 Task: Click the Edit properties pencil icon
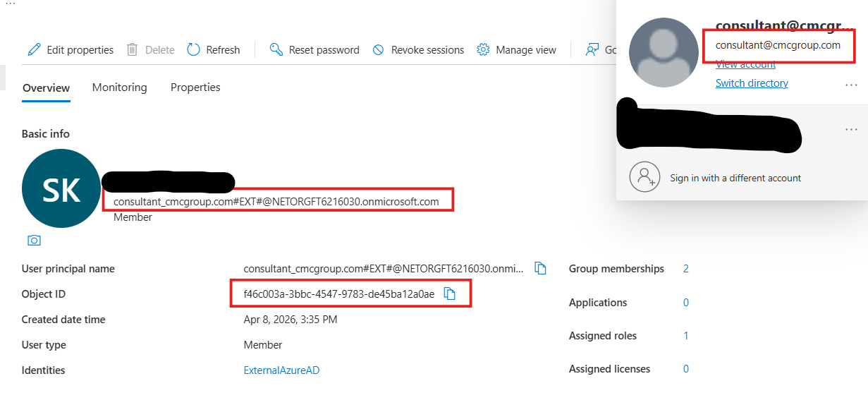click(34, 49)
